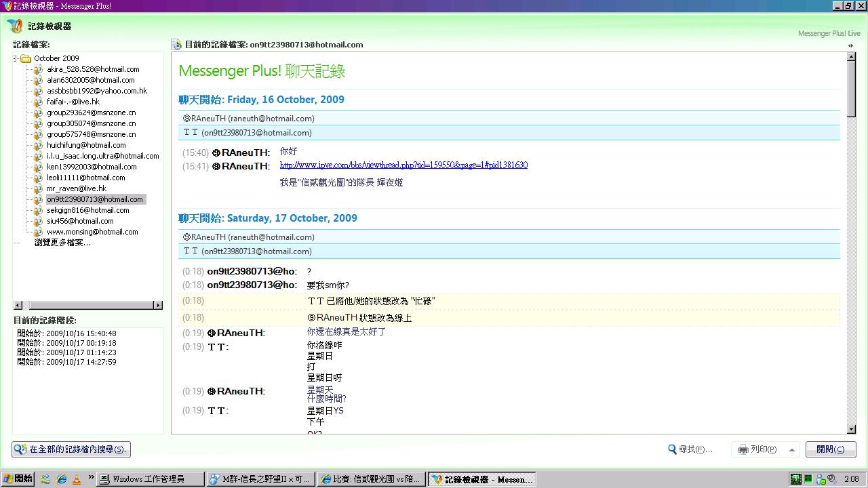
Task: Click the printer icon for 列印
Action: (743, 449)
